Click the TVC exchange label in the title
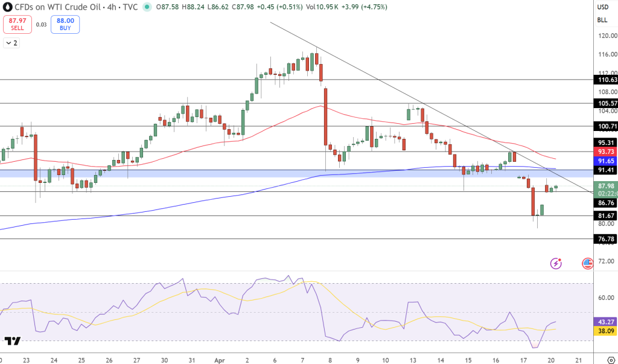Viewport: 618px width, 364px height. click(x=130, y=7)
